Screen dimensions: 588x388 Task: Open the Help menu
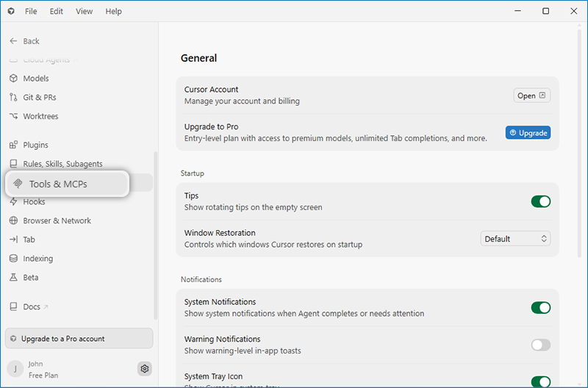[x=113, y=11]
